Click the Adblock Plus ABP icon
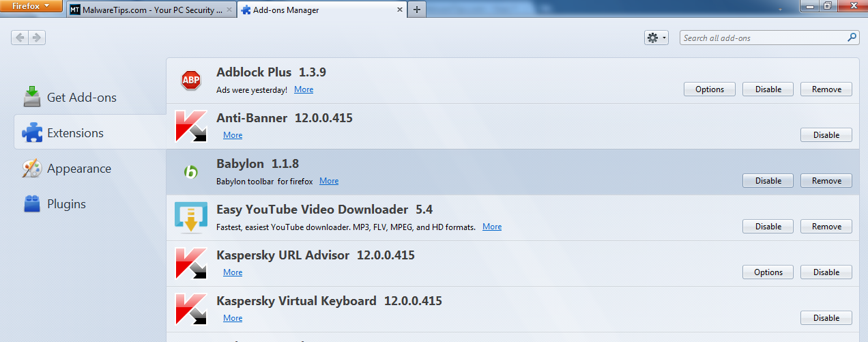Image resolution: width=868 pixels, height=342 pixels. point(191,81)
